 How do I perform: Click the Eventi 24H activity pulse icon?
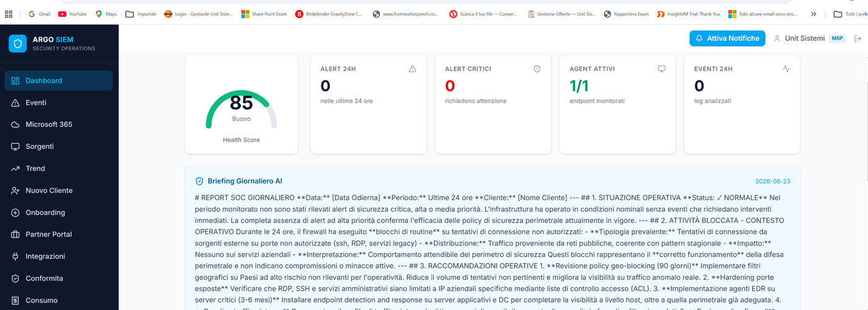(786, 69)
